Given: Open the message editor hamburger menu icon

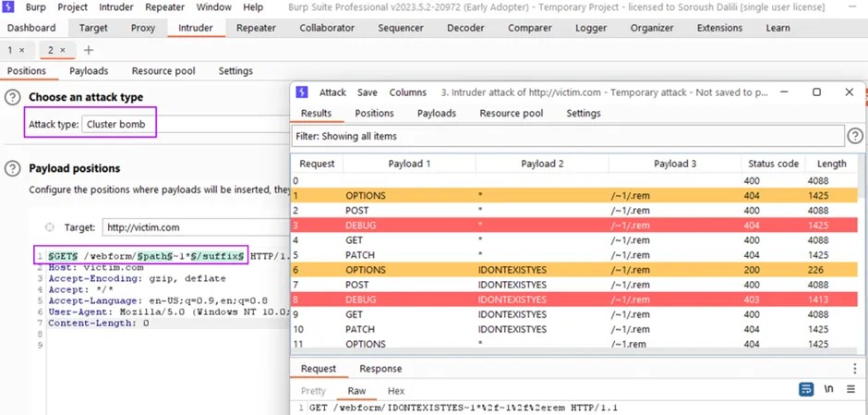Looking at the screenshot, I should 850,389.
